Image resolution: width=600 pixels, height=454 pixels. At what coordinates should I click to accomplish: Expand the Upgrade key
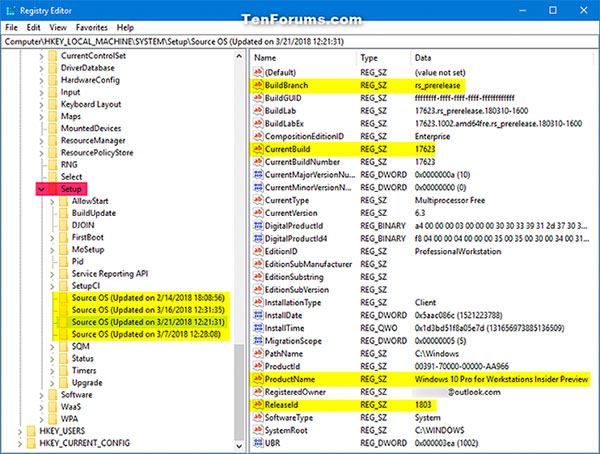(x=52, y=383)
